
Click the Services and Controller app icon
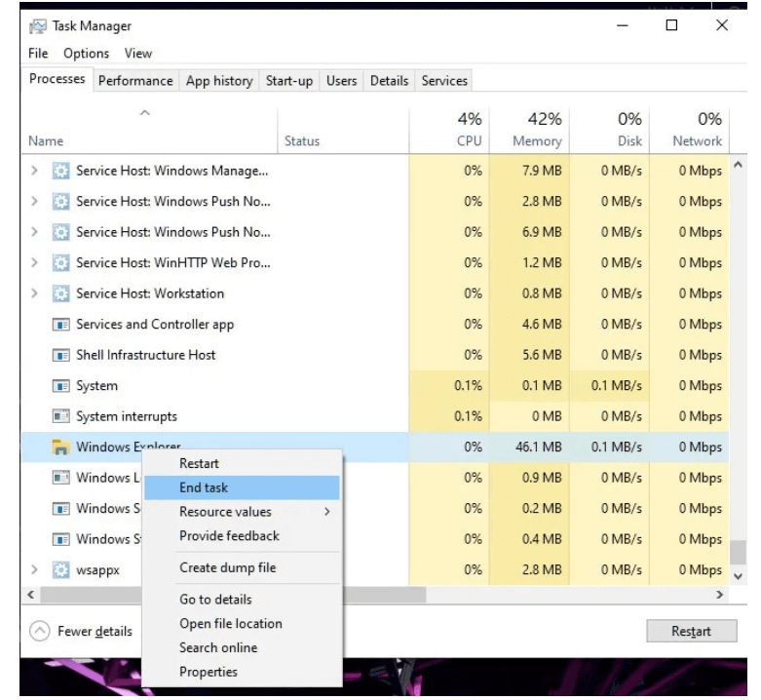tap(60, 325)
